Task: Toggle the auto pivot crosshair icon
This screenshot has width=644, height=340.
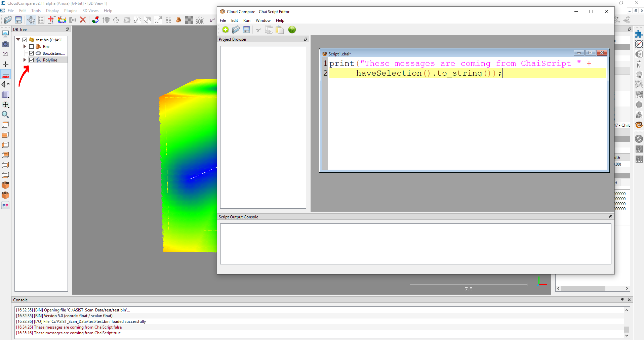Action: [6, 75]
